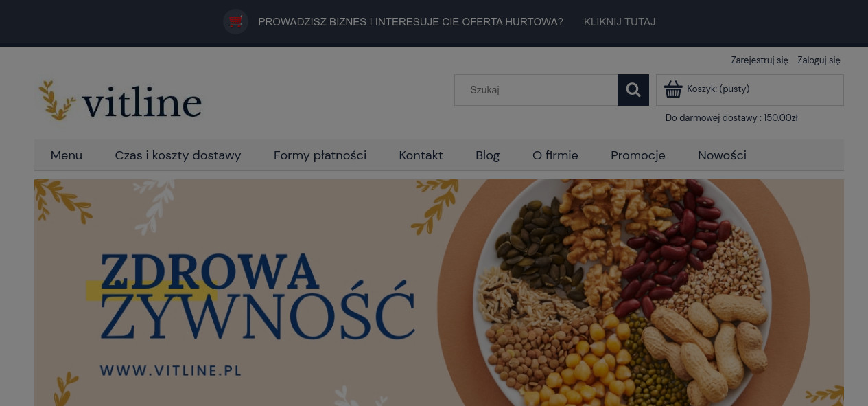
Task: Go to Formy płatności
Action: (320, 155)
